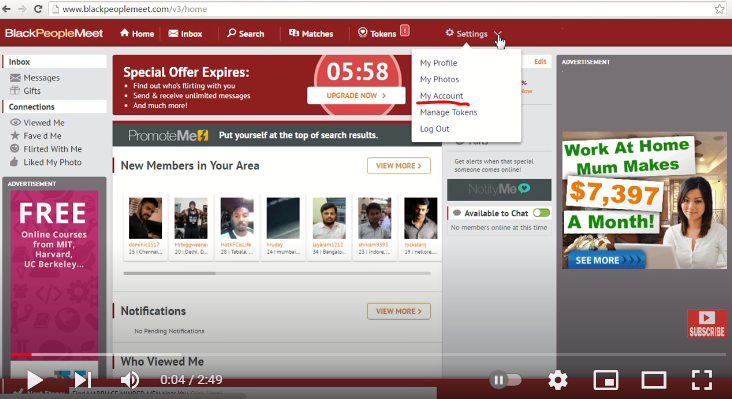Viewport: 732px width, 399px height.
Task: Toggle Available to Chat switch
Action: 542,213
